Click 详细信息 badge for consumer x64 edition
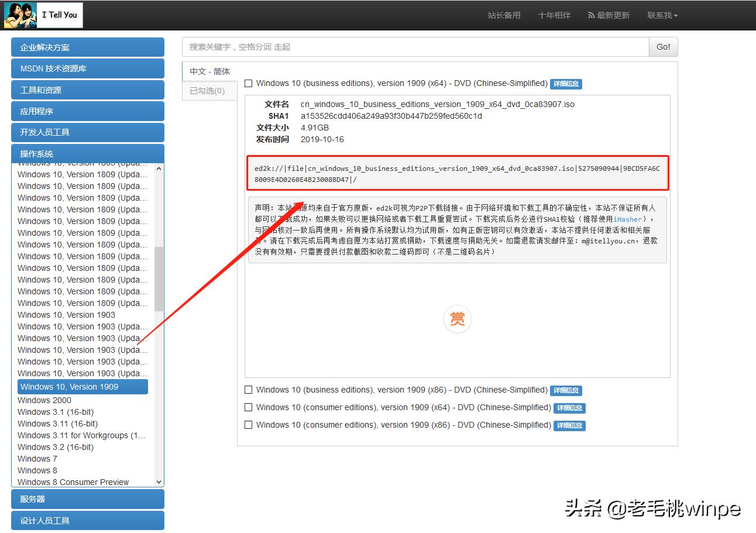The width and height of the screenshot is (756, 533). [569, 408]
